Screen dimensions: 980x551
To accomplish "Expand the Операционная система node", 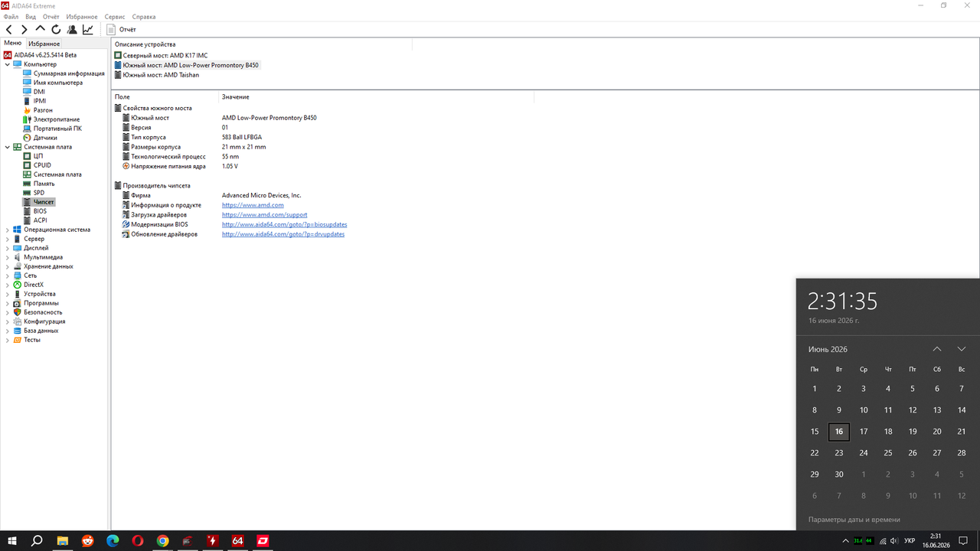I will coord(8,230).
